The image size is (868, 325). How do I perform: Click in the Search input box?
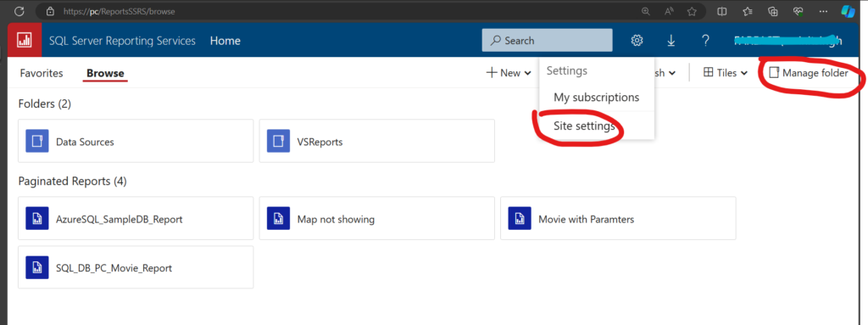click(x=548, y=41)
